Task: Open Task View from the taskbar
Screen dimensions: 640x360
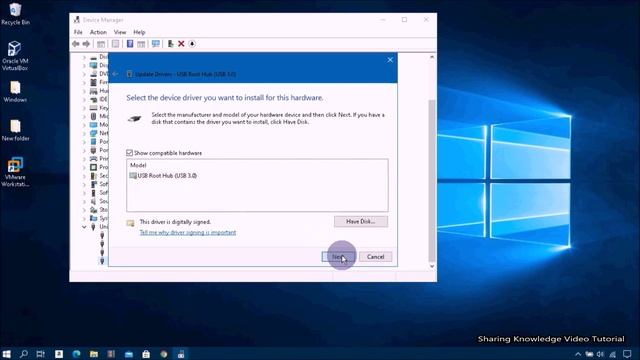Action: coord(40,353)
